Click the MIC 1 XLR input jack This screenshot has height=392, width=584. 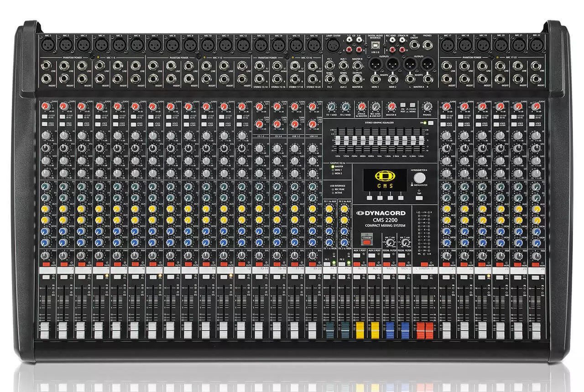coord(48,45)
